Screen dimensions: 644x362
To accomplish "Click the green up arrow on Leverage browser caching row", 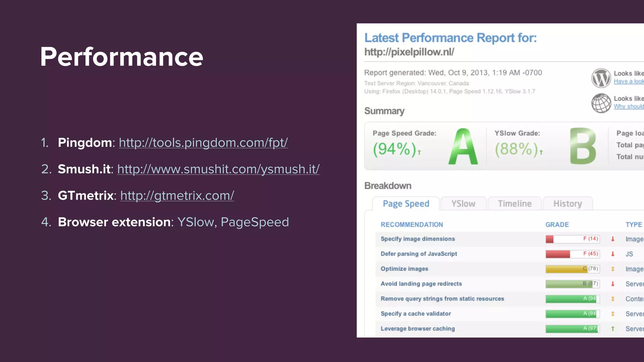I will (613, 329).
